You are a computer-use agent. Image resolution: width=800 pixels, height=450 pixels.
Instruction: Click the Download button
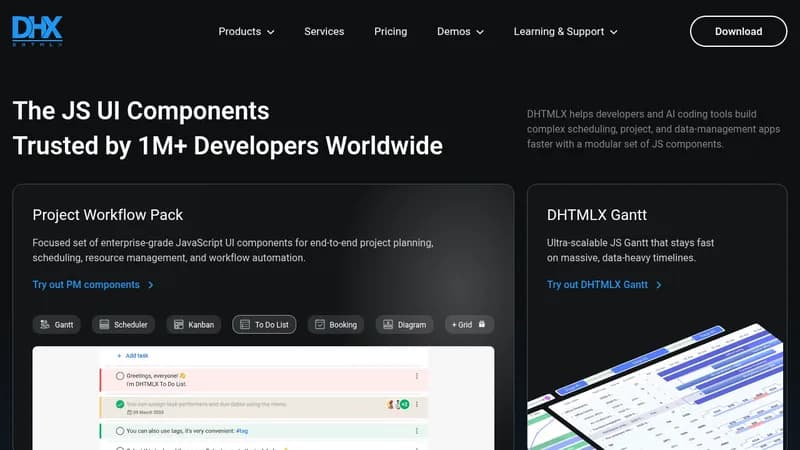[x=738, y=31]
